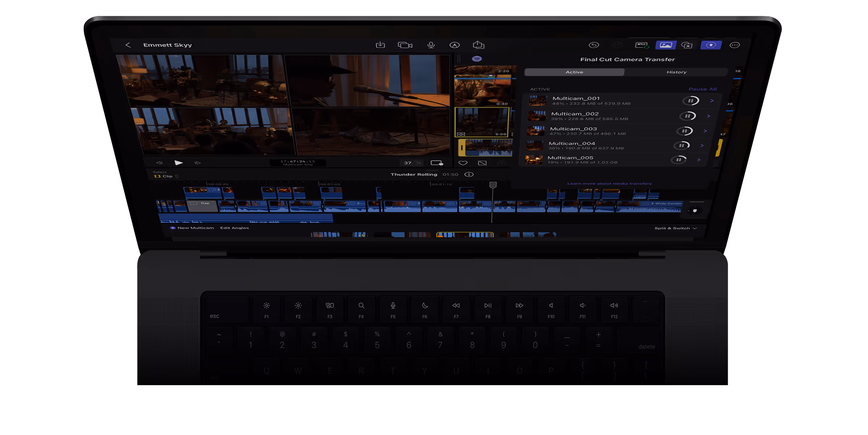Click the favorite heart icon
This screenshot has height=435, width=868.
463,163
